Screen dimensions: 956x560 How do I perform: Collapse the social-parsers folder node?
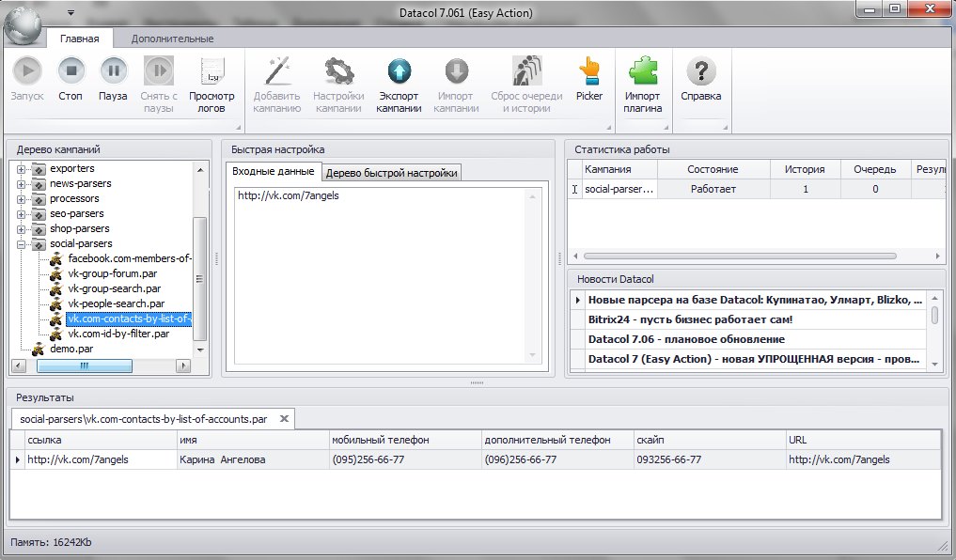pyautogui.click(x=22, y=244)
